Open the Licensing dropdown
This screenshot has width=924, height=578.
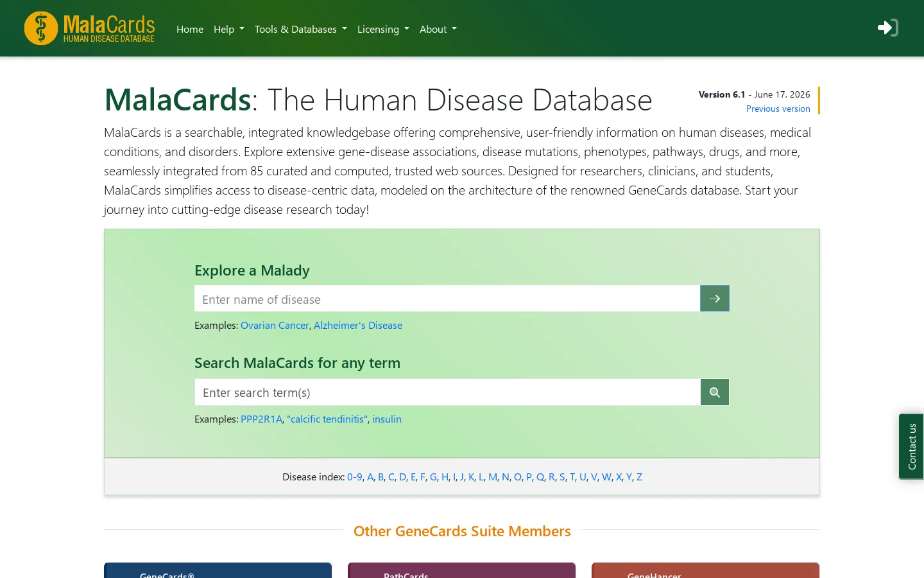pos(383,29)
